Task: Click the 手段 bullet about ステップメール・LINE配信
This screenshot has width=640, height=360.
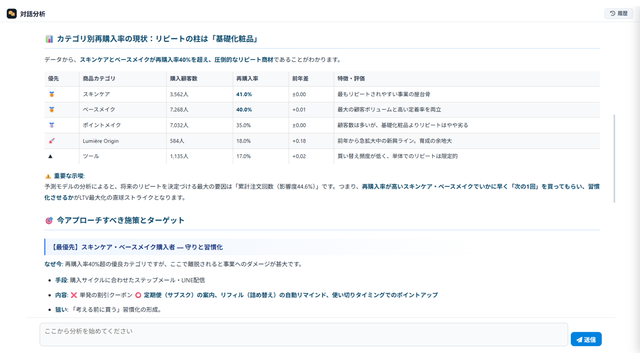Action: coord(130,280)
